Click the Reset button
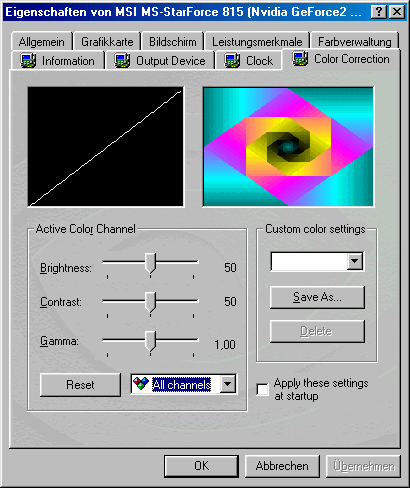Viewport: 410px width, 488px height. pyautogui.click(x=80, y=385)
